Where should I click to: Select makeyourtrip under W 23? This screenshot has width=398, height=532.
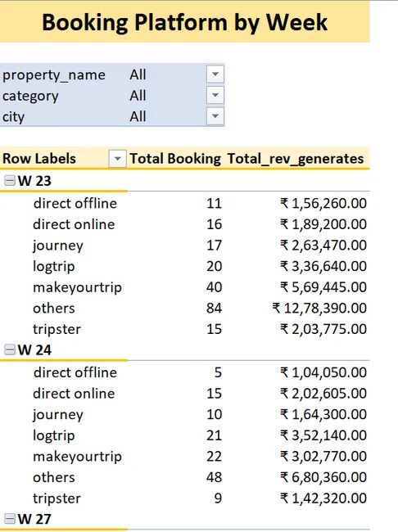(77, 288)
